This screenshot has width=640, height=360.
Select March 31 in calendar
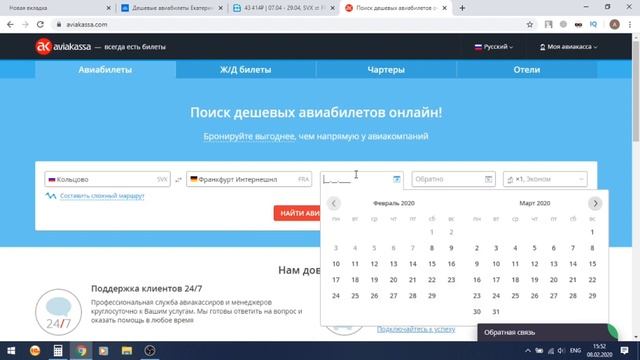pos(496,312)
